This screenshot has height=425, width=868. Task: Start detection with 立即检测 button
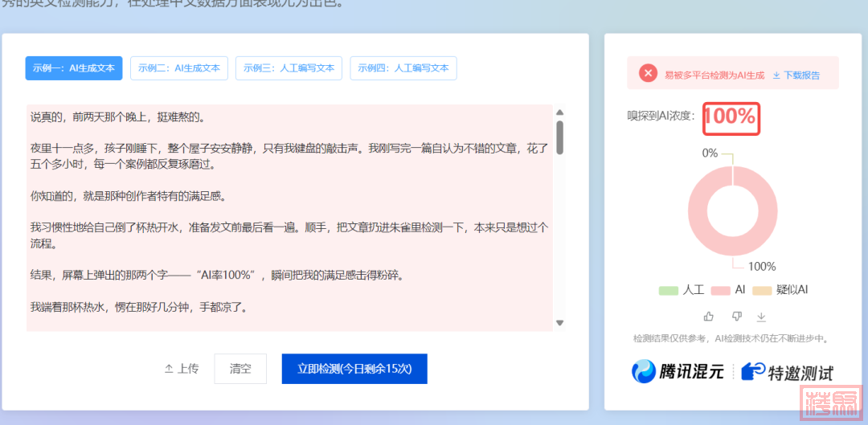354,369
